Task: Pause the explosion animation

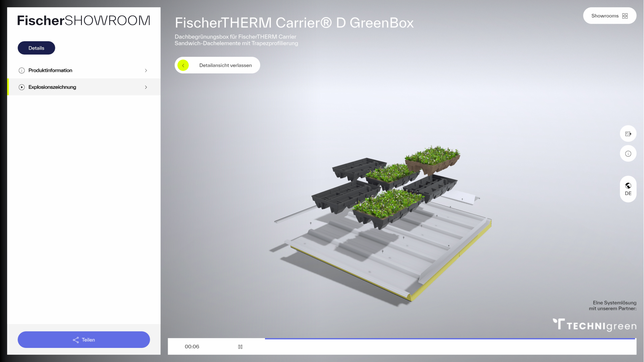Action: [240, 347]
